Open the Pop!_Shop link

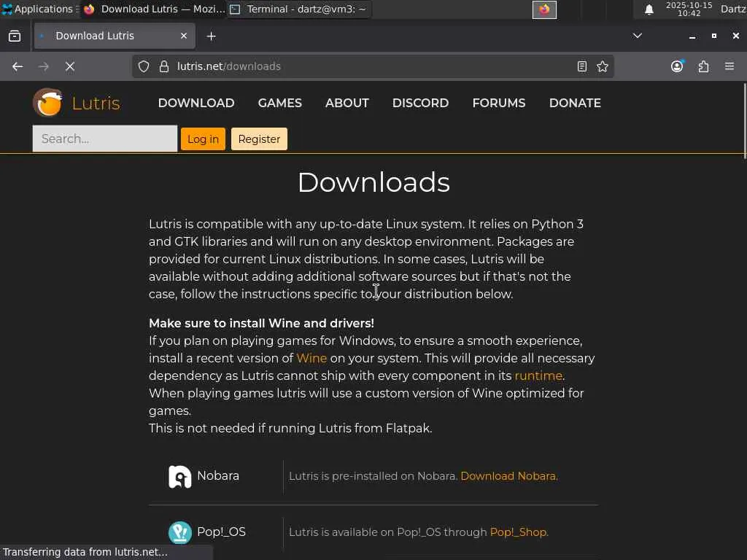point(519,532)
